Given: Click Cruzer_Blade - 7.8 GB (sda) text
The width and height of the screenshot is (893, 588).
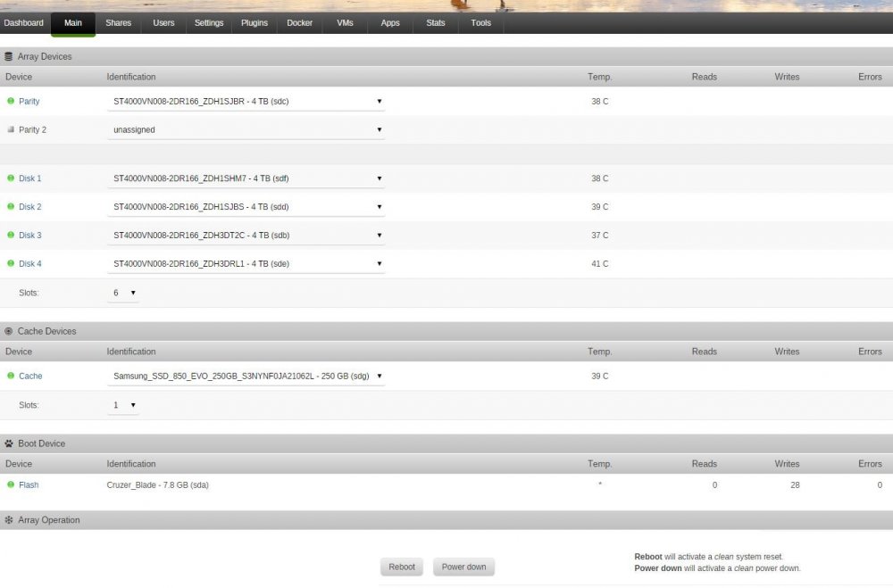Looking at the screenshot, I should point(158,485).
